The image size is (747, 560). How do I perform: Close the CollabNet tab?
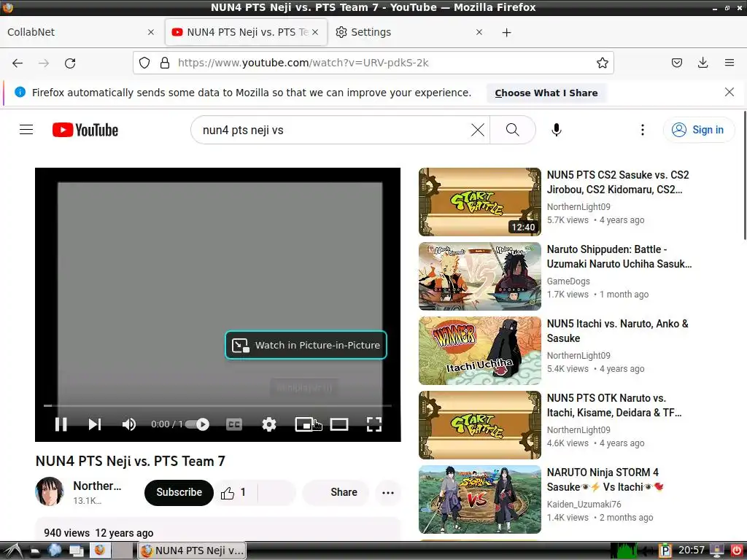151,32
